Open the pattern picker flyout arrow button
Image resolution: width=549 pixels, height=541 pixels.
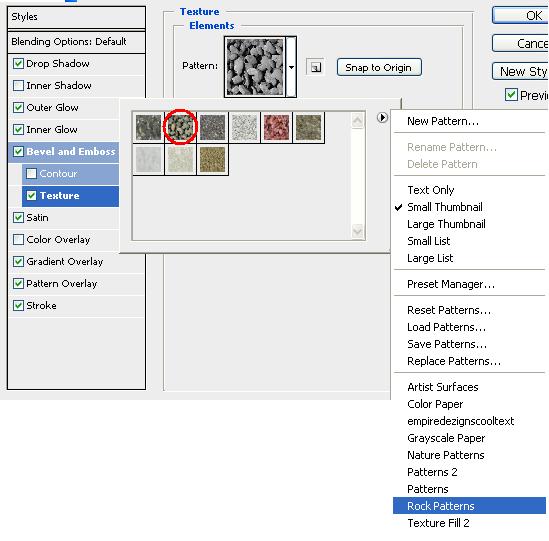tap(382, 117)
